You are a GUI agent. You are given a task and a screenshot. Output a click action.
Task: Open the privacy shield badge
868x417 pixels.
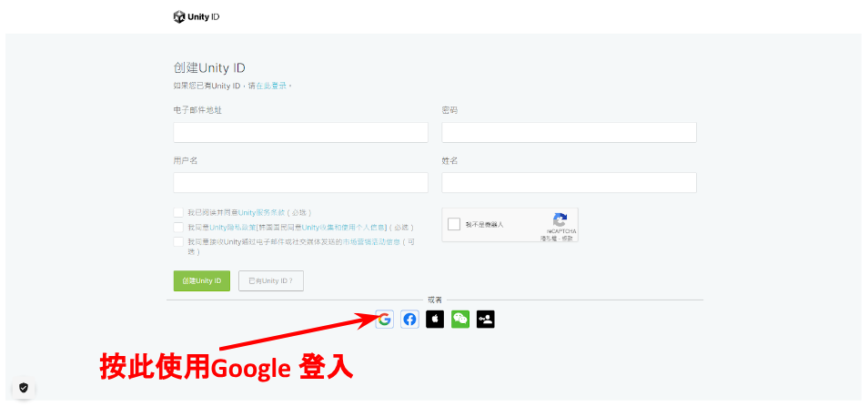point(24,388)
